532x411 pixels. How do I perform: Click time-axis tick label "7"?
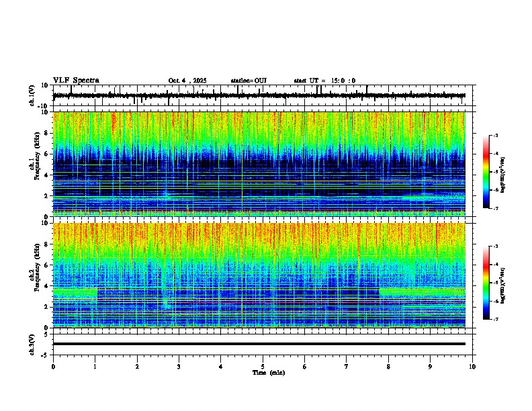[347, 367]
